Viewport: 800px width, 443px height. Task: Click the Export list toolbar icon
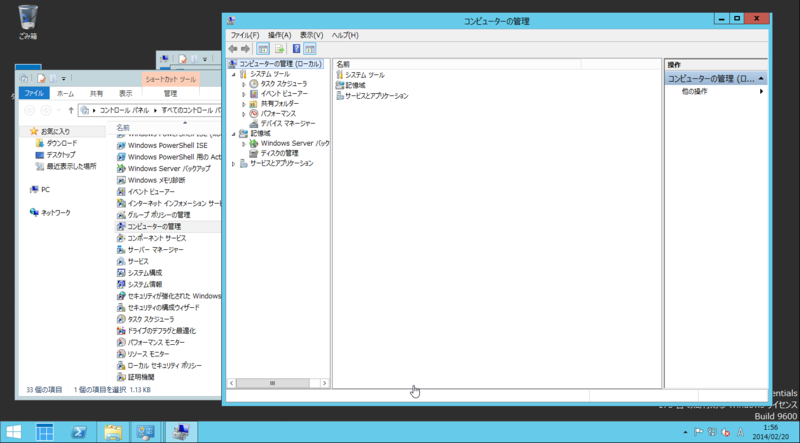tap(279, 49)
